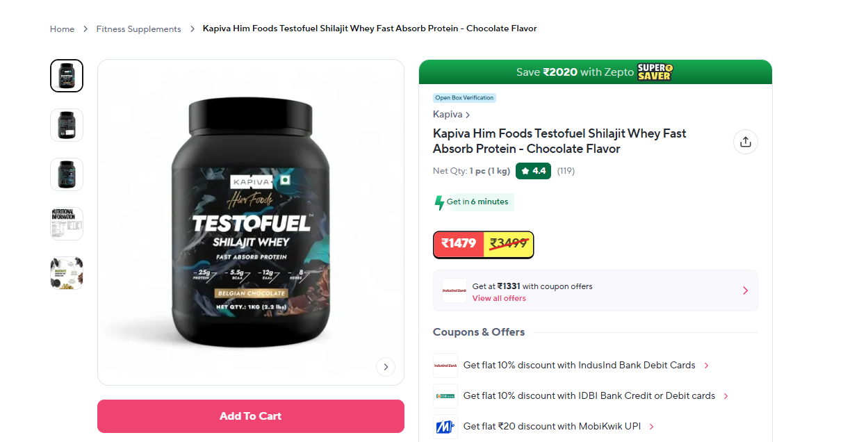This screenshot has height=442, width=868.
Task: Expand the MobiKwik UPI discount offer
Action: tap(652, 427)
